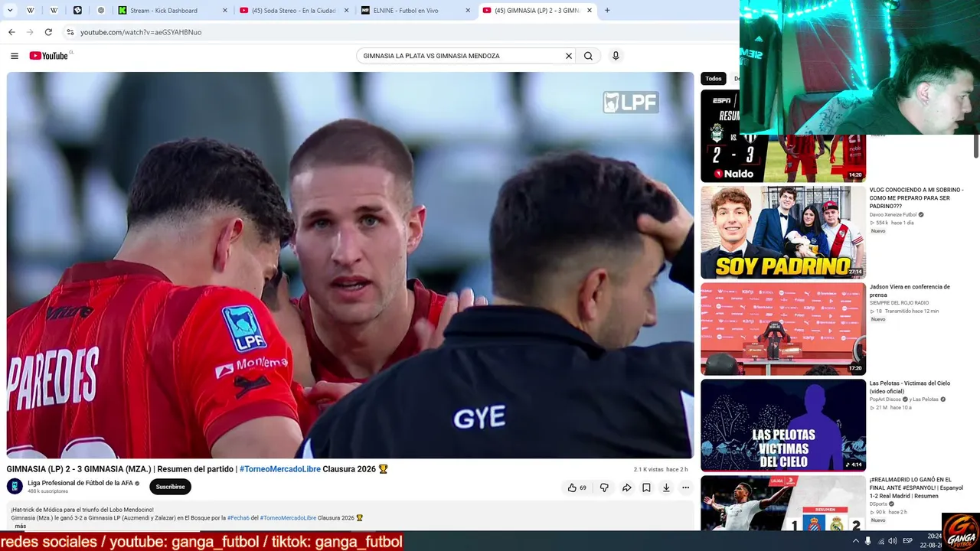Open "VLOG CONOCIENDO A MI SOBRINO" video title
980x551 pixels.
(916, 198)
